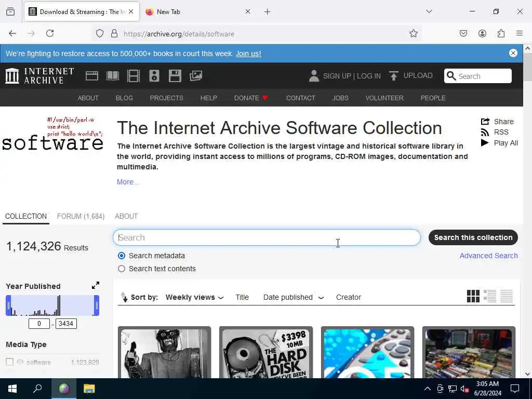Open Date published sort dropdown
The height and width of the screenshot is (399, 532).
coord(294,297)
